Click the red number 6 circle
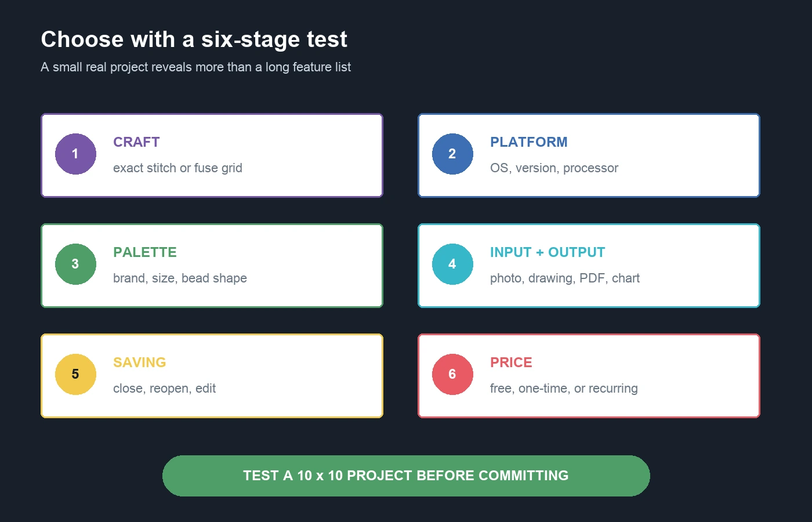 (x=452, y=374)
